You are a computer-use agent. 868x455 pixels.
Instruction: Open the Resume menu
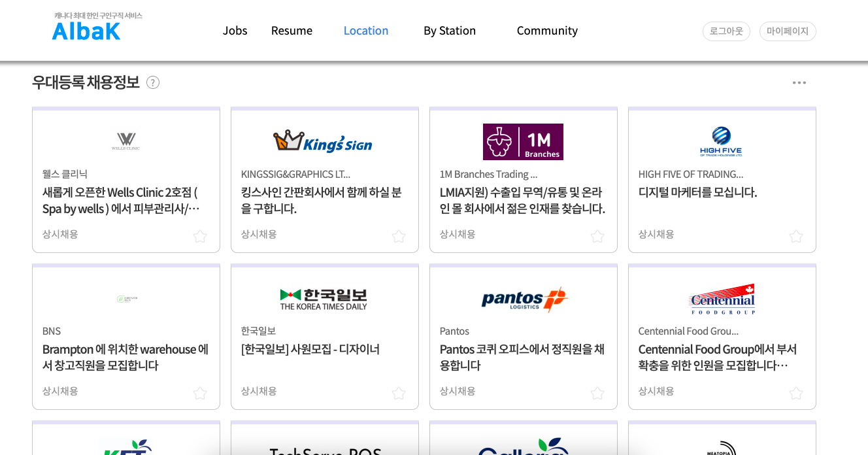pyautogui.click(x=292, y=31)
